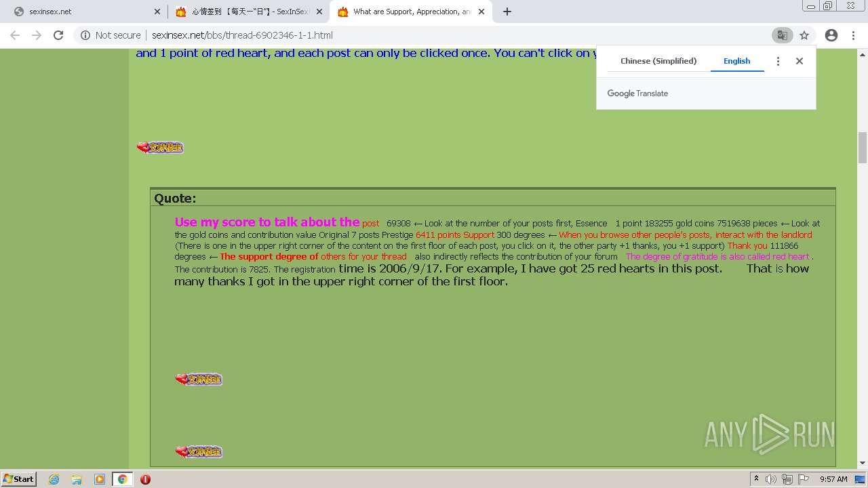Image resolution: width=868 pixels, height=488 pixels.
Task: Click Show desktop button in taskbar corner
Action: click(861, 479)
